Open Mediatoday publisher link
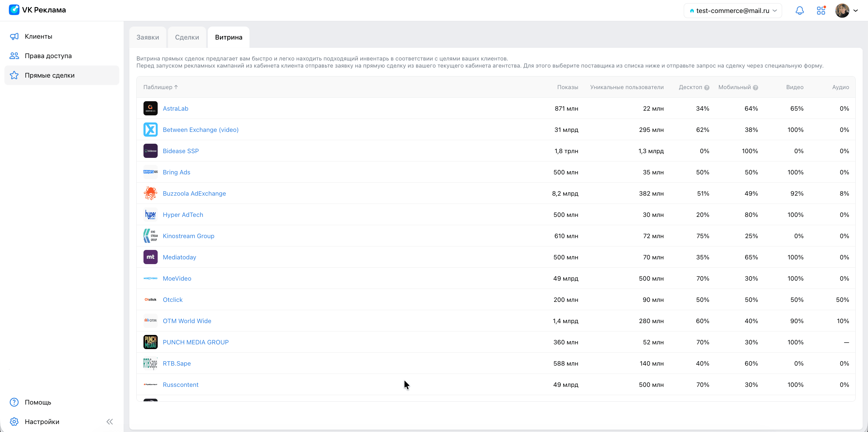Image resolution: width=868 pixels, height=432 pixels. (179, 257)
